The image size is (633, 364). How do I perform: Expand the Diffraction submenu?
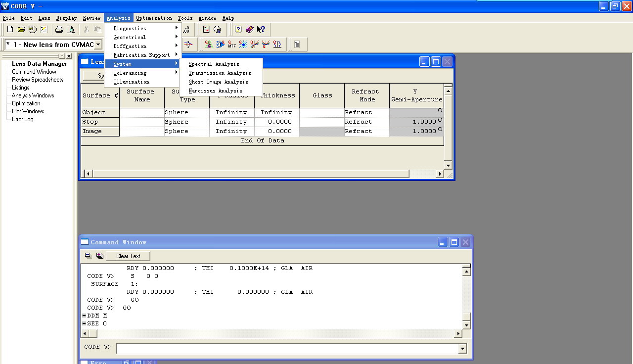[x=142, y=46]
